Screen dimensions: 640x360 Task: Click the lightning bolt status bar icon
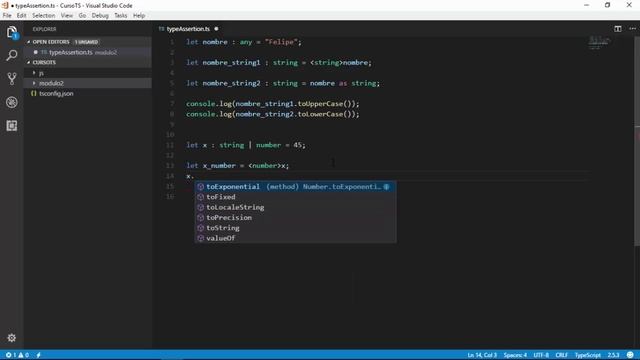tap(39, 355)
